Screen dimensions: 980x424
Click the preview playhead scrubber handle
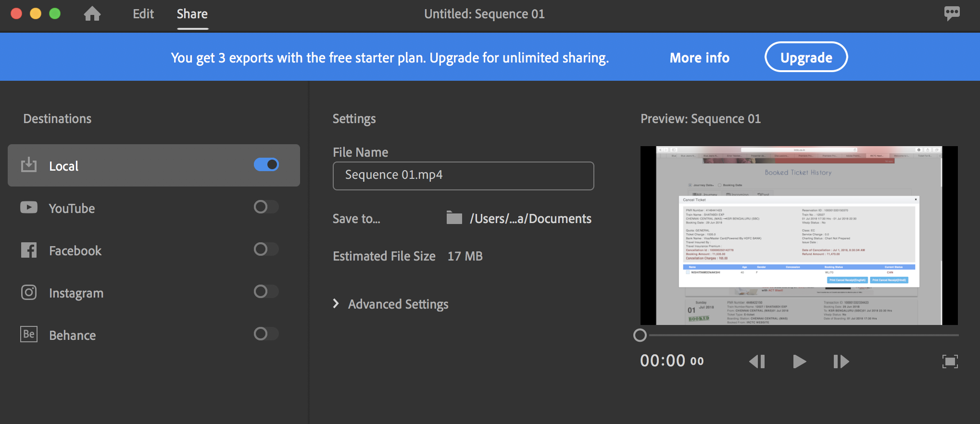pyautogui.click(x=640, y=335)
